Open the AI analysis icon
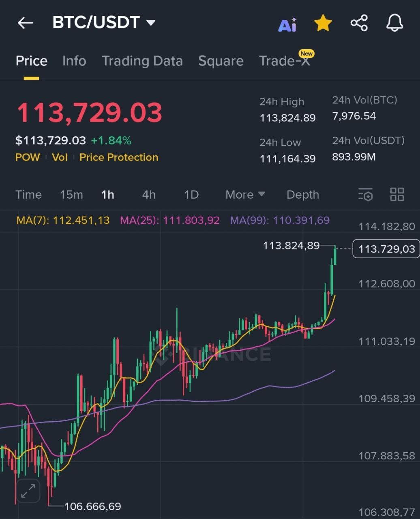Image resolution: width=420 pixels, height=519 pixels. click(287, 25)
